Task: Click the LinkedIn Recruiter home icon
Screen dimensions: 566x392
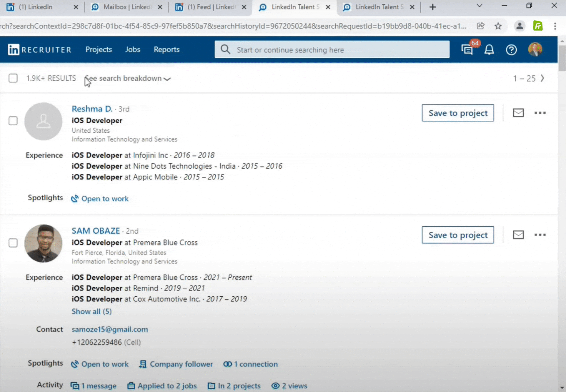Action: [14, 49]
